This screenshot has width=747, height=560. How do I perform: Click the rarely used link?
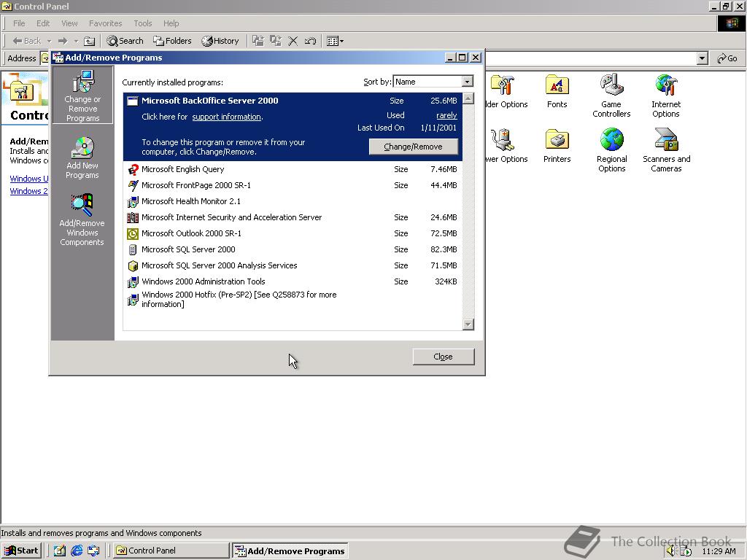(446, 115)
